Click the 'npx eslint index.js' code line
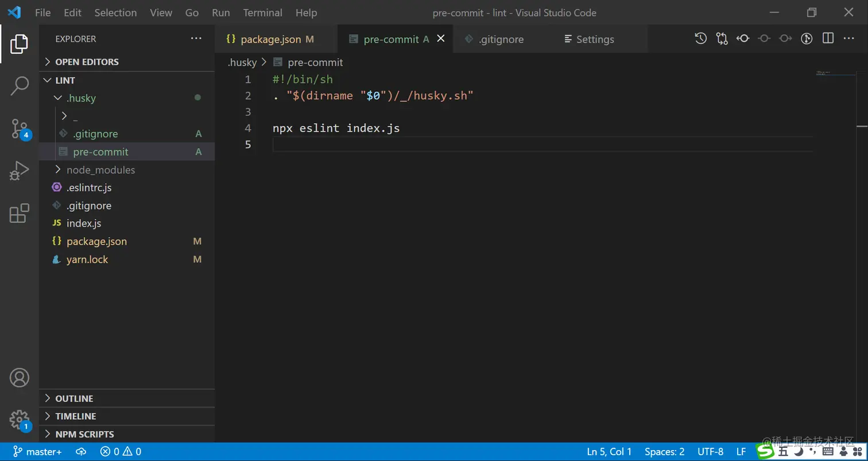Screen dimensions: 868x461 pos(336,128)
